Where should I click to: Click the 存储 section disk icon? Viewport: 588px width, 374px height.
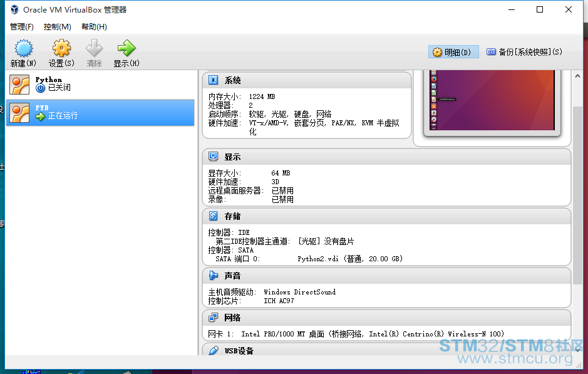point(214,216)
